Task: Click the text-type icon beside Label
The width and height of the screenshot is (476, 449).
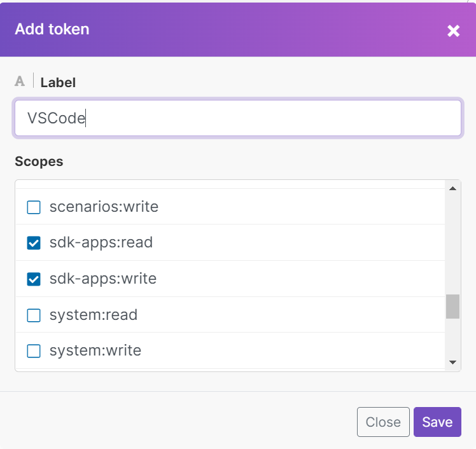Action: [20, 81]
